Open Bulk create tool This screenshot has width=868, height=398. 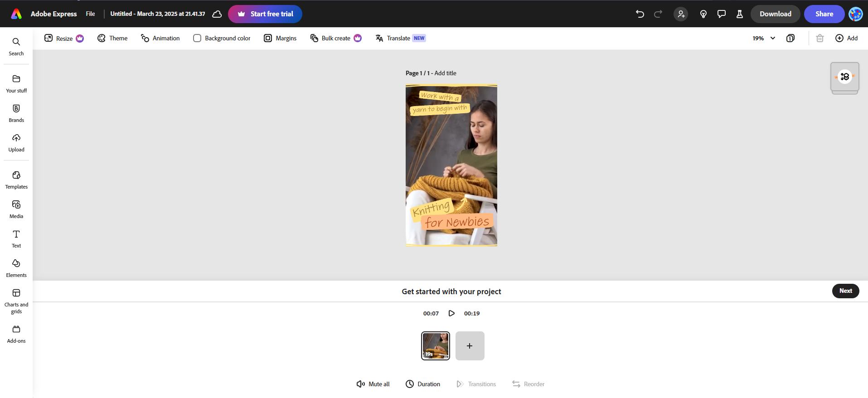[x=336, y=38]
